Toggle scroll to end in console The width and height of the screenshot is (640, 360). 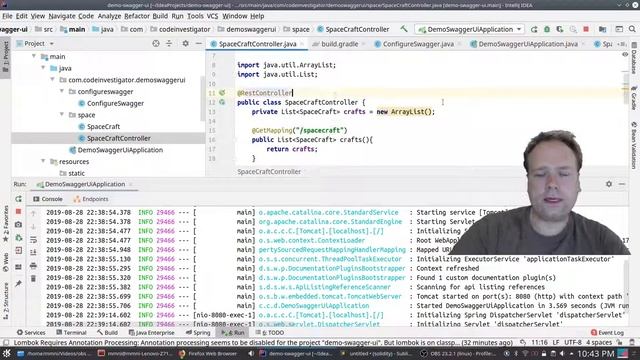coord(33,253)
